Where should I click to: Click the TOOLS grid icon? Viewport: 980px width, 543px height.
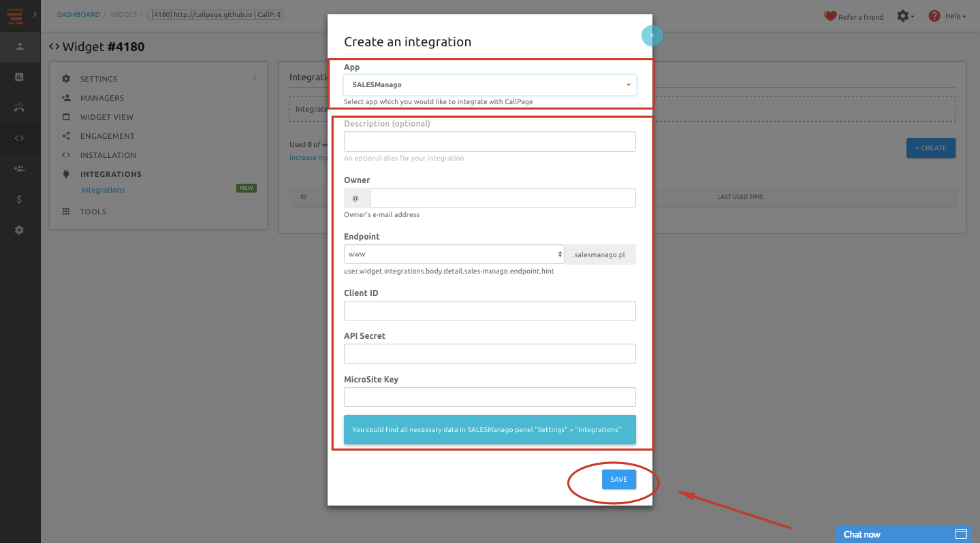pyautogui.click(x=66, y=212)
